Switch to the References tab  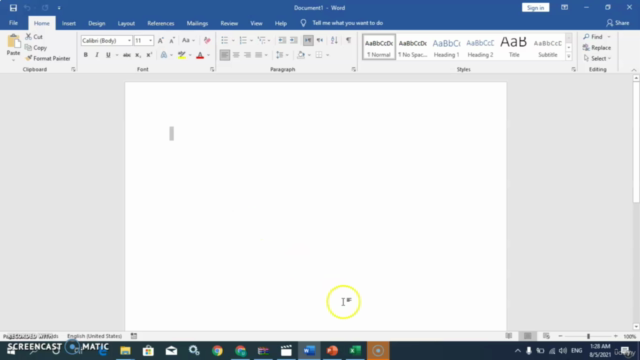click(161, 23)
